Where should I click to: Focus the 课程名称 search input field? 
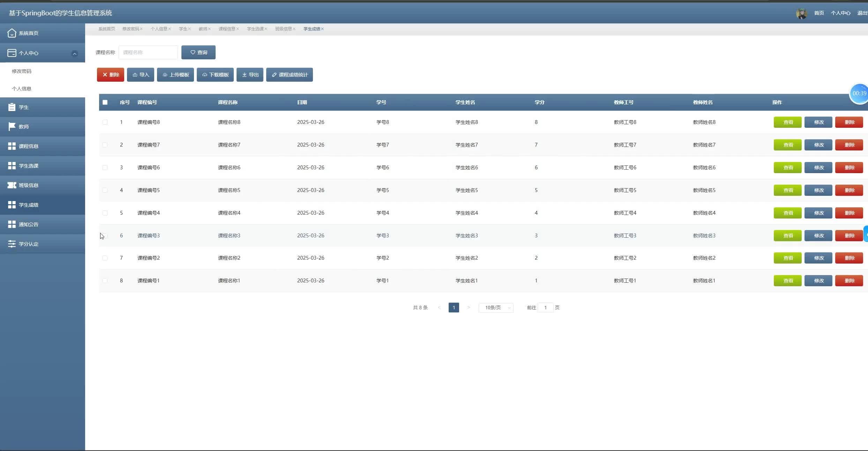pos(148,52)
